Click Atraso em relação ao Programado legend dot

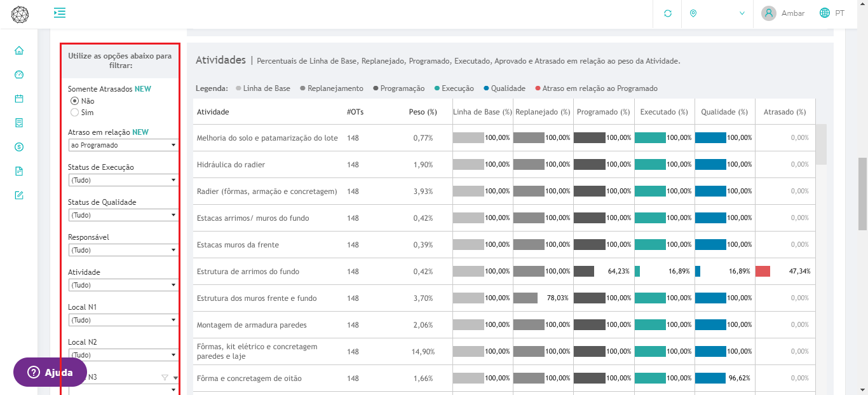(x=538, y=88)
